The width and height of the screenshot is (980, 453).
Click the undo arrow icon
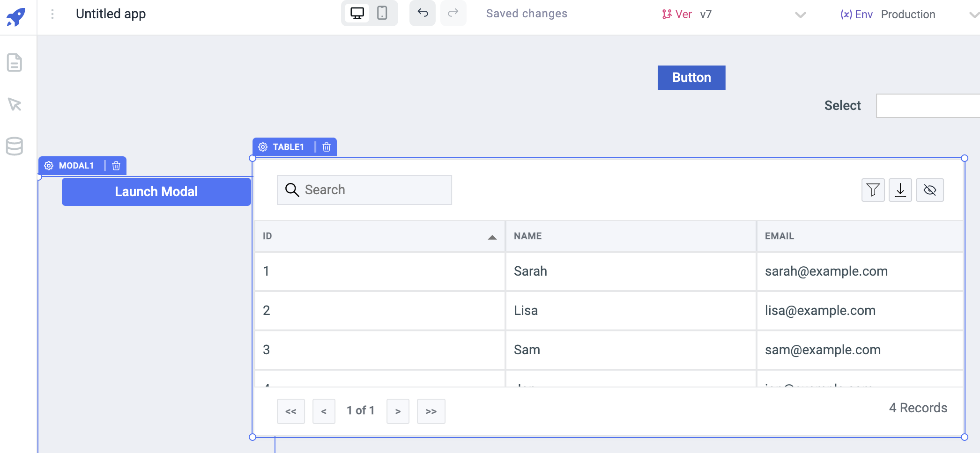tap(423, 13)
